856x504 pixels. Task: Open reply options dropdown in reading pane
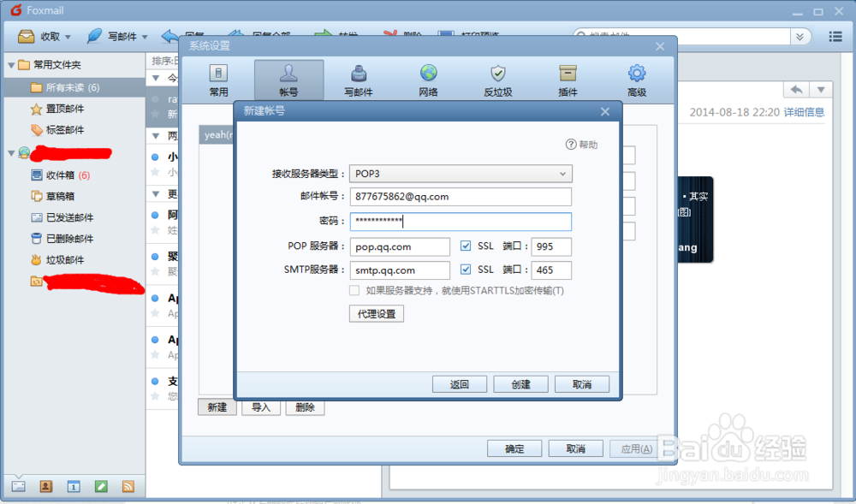coord(821,90)
